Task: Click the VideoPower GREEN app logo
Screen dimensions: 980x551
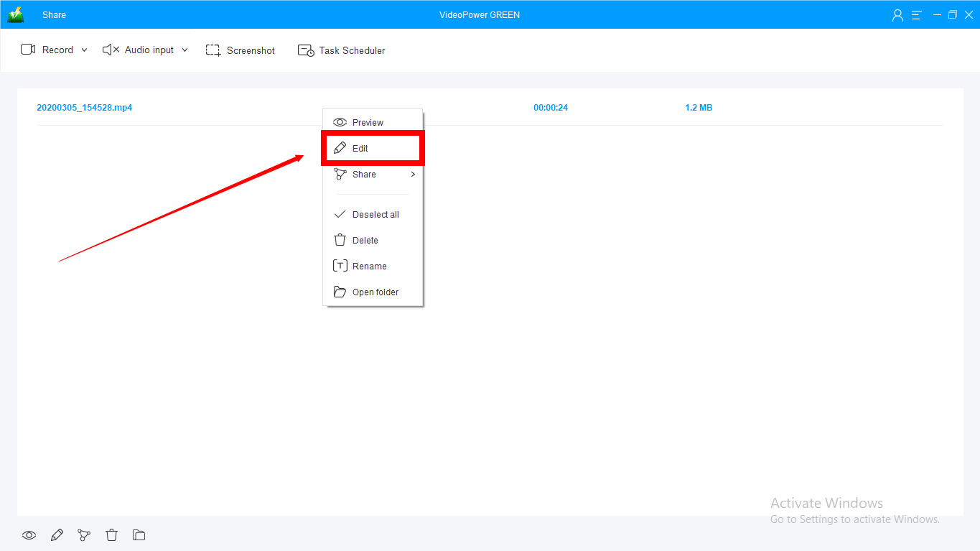Action: click(16, 15)
